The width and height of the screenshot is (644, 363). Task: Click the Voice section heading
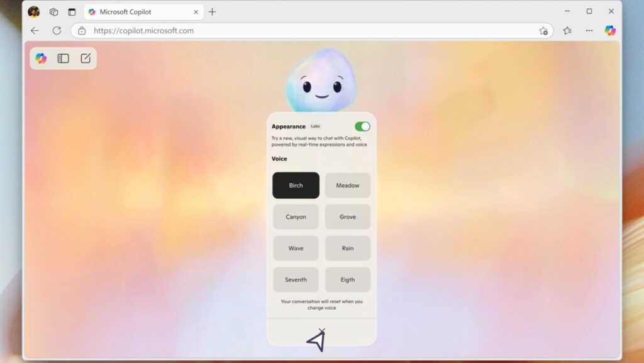(x=279, y=159)
